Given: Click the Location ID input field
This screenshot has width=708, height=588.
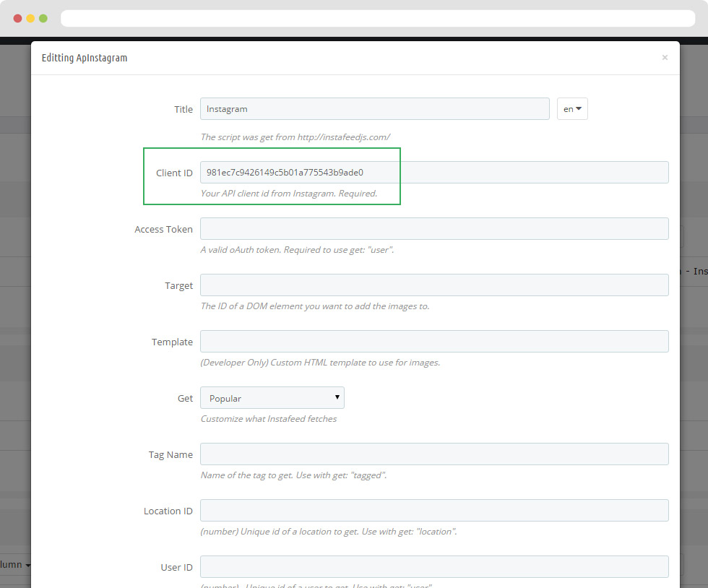Looking at the screenshot, I should point(434,511).
